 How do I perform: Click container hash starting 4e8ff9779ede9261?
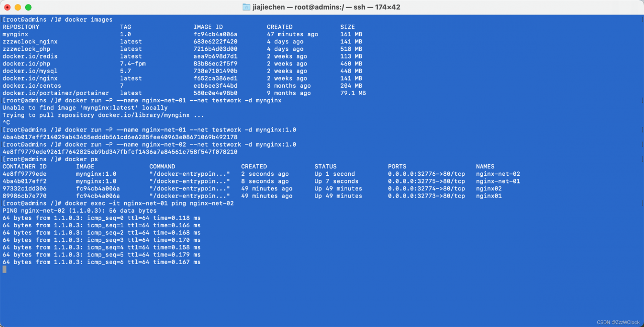coord(120,152)
